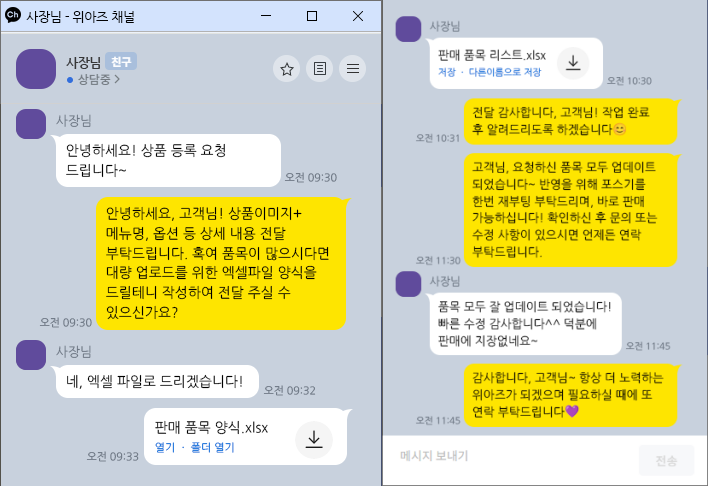Image resolution: width=708 pixels, height=486 pixels.
Task: Click the 전송 send button
Action: (x=666, y=461)
